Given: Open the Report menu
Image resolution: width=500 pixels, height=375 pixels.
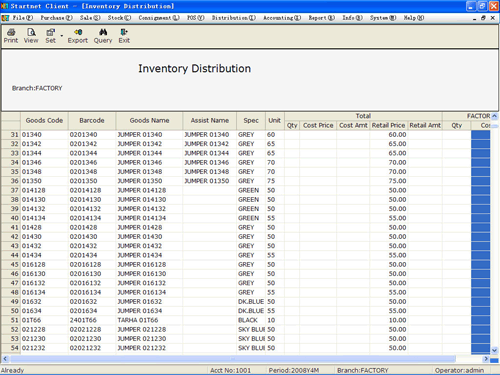Looking at the screenshot, I should pos(322,18).
